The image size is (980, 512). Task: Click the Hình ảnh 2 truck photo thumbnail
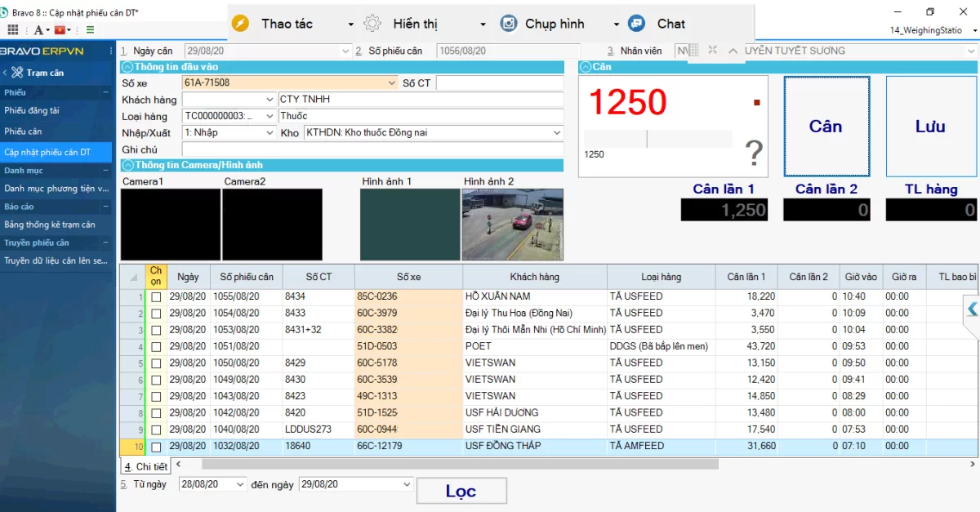point(512,225)
